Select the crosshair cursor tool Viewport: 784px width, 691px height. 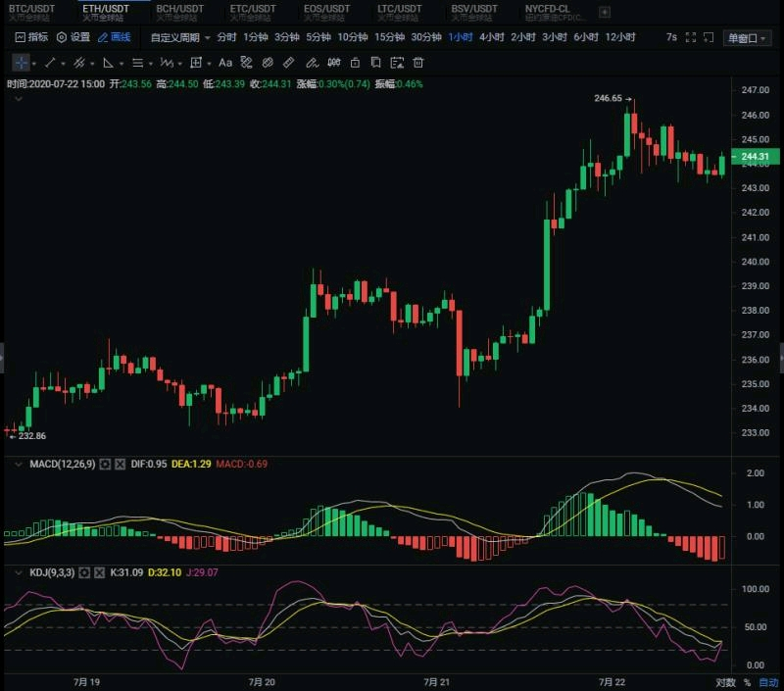(22, 63)
